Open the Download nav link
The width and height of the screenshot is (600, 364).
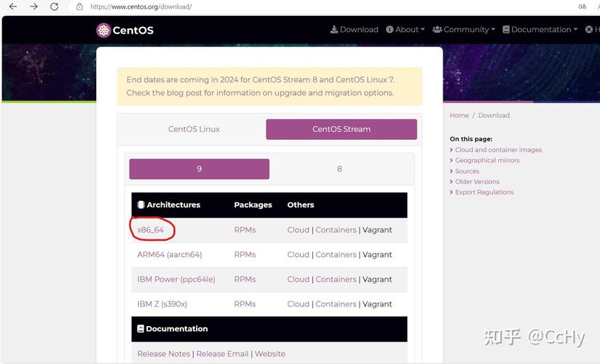[x=354, y=29]
